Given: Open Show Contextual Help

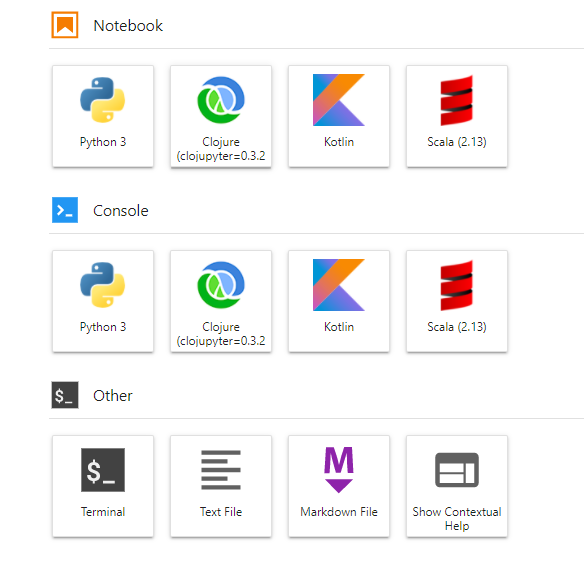Looking at the screenshot, I should 457,486.
